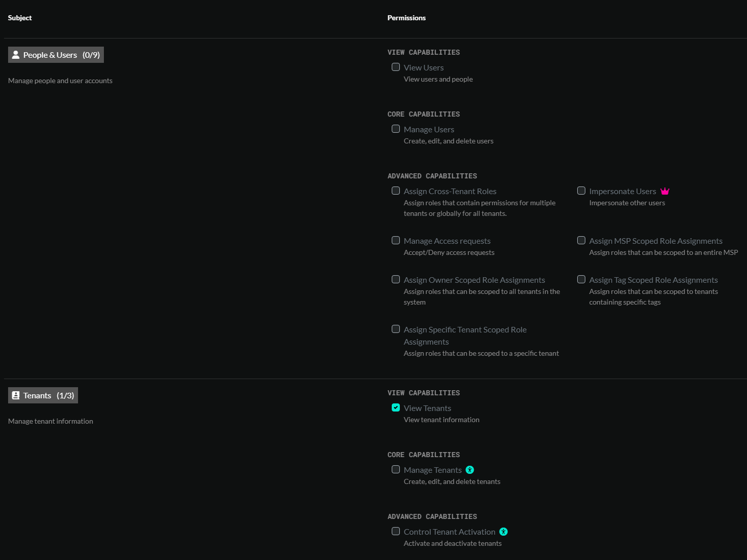Tick the Impersonate Users checkbox
This screenshot has width=747, height=560.
point(581,191)
